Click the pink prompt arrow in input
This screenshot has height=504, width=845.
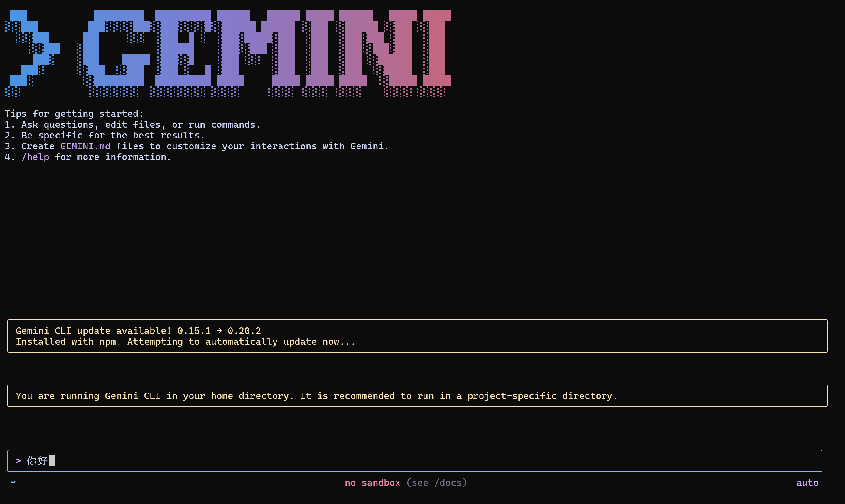(18, 461)
